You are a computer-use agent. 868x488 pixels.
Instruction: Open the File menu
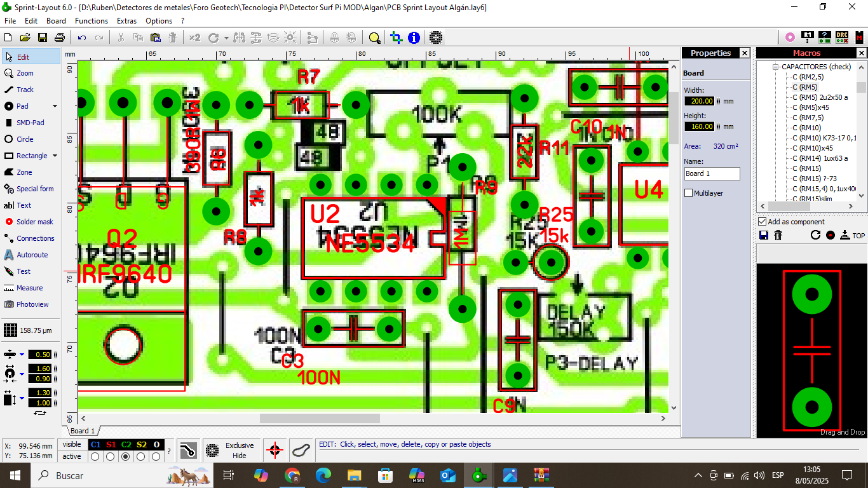click(10, 21)
